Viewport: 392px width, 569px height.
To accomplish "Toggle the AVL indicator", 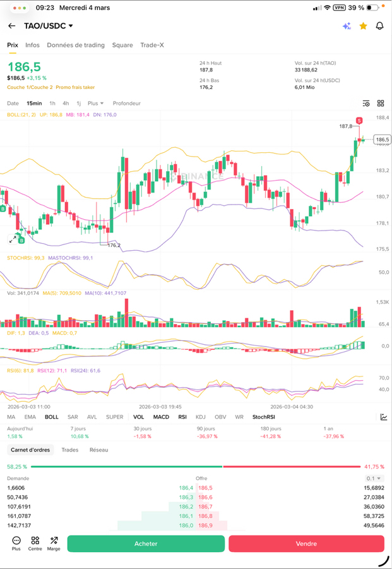I will 92,417.
